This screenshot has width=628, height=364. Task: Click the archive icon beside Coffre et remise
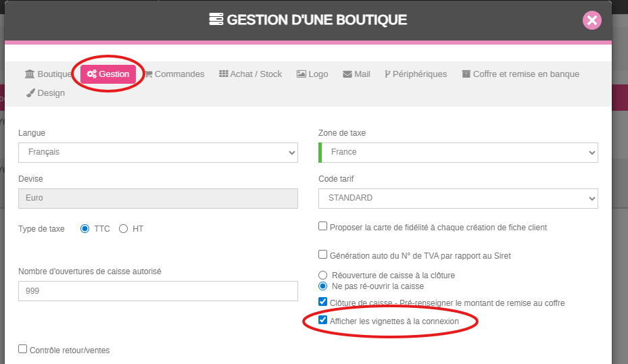click(x=466, y=74)
